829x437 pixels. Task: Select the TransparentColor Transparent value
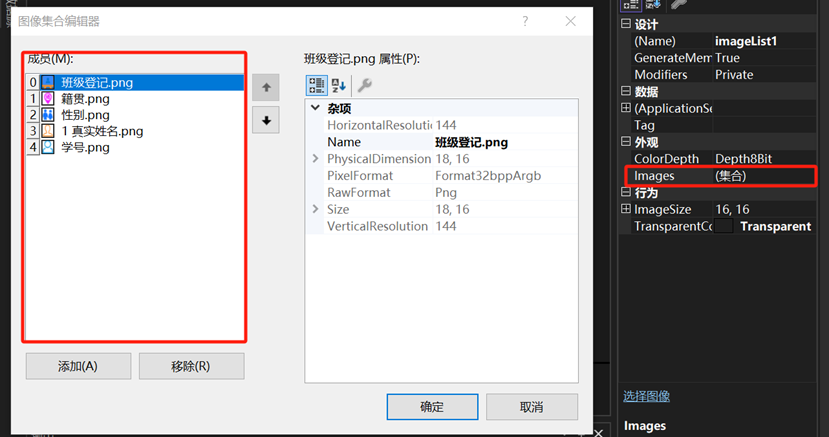click(776, 226)
